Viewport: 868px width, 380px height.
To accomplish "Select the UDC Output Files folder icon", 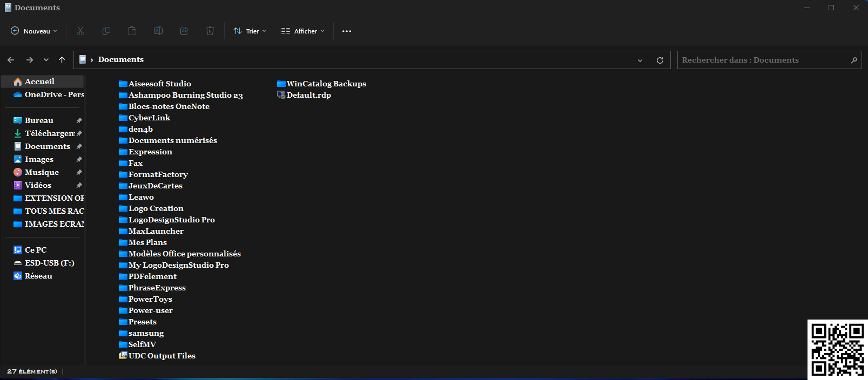I will pos(123,355).
